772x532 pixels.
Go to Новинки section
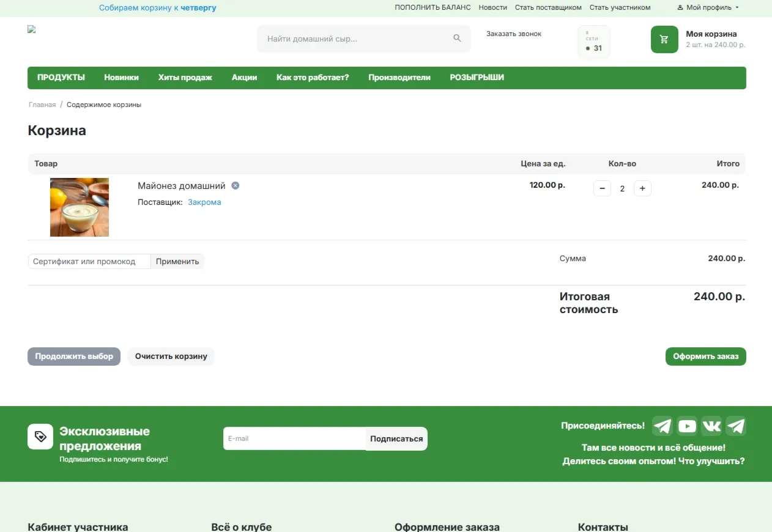(121, 78)
